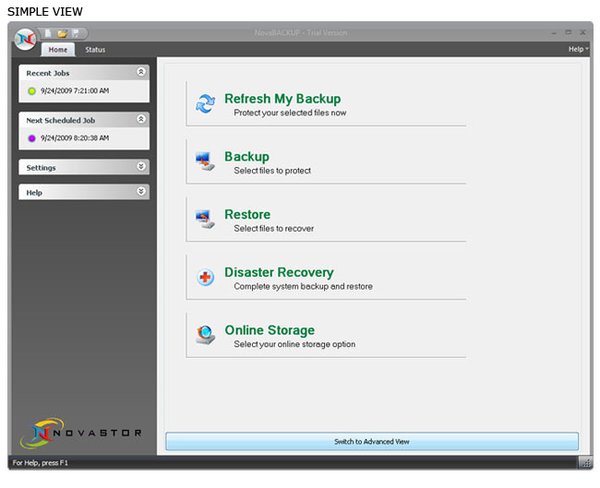
Task: Expand the sidebar Help panel
Action: 141,191
